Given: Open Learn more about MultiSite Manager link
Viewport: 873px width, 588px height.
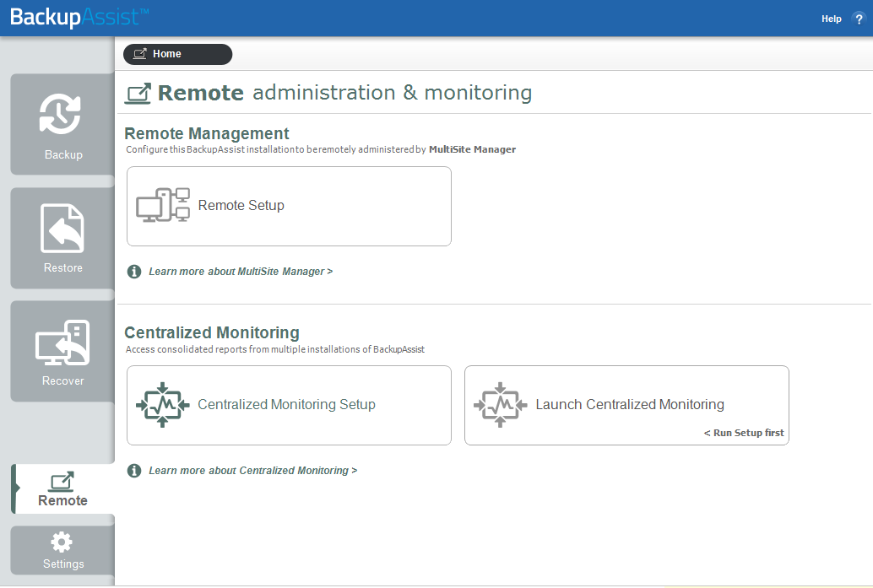Looking at the screenshot, I should pyautogui.click(x=241, y=272).
